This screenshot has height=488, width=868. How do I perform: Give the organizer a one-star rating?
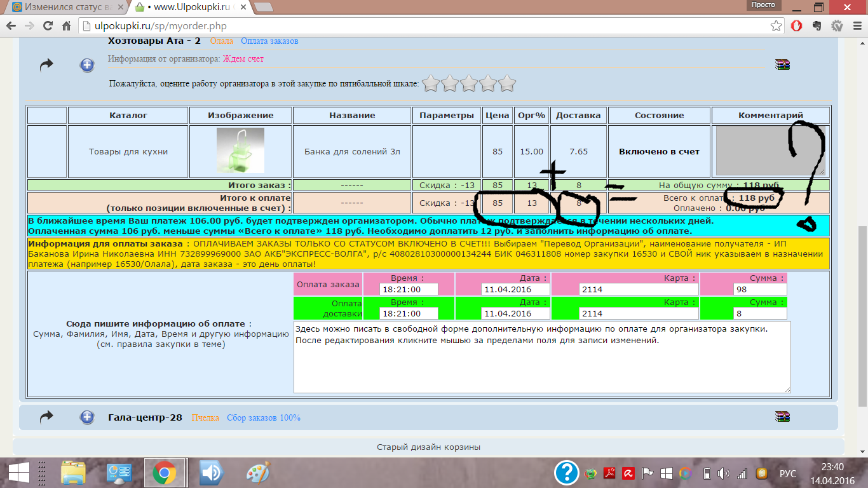pos(431,83)
